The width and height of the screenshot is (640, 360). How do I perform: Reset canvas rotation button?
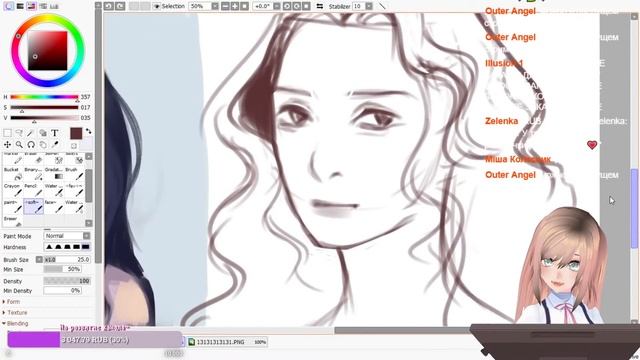[307, 6]
